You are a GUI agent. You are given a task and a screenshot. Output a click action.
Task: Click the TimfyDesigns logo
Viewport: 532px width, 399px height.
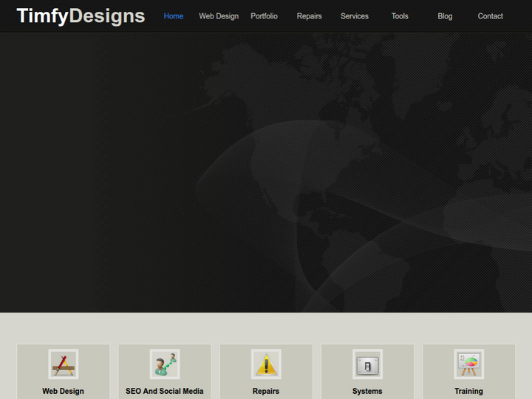click(81, 16)
